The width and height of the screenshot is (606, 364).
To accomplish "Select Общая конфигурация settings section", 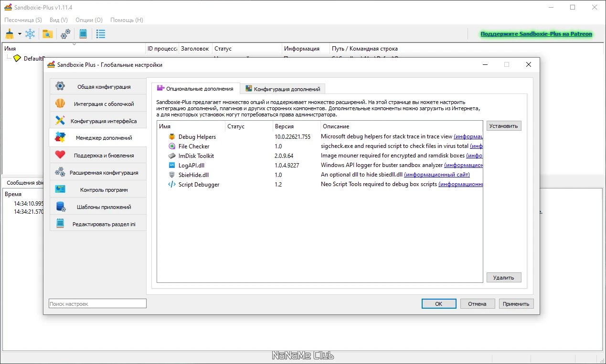I will (98, 87).
